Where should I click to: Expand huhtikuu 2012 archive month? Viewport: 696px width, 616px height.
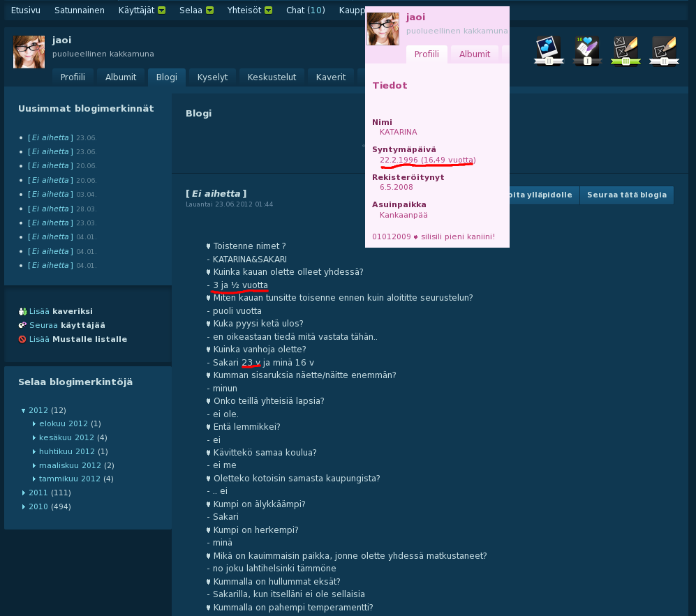[34, 451]
